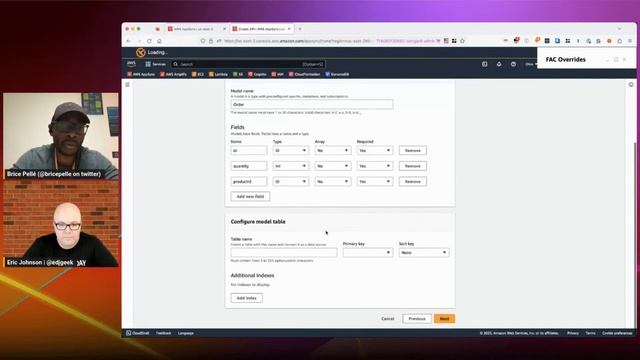Open Cookie preferences in footer
The image size is (640, 360).
617,333
